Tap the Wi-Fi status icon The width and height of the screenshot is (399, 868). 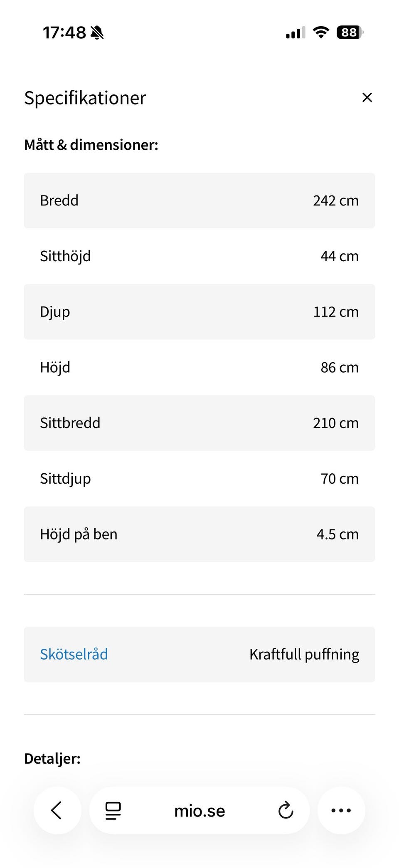point(320,32)
